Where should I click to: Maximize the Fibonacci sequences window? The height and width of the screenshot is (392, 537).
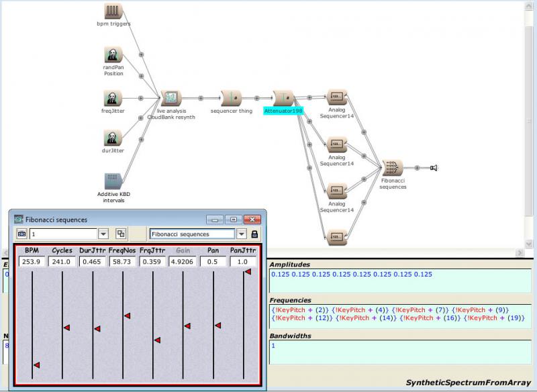click(234, 219)
